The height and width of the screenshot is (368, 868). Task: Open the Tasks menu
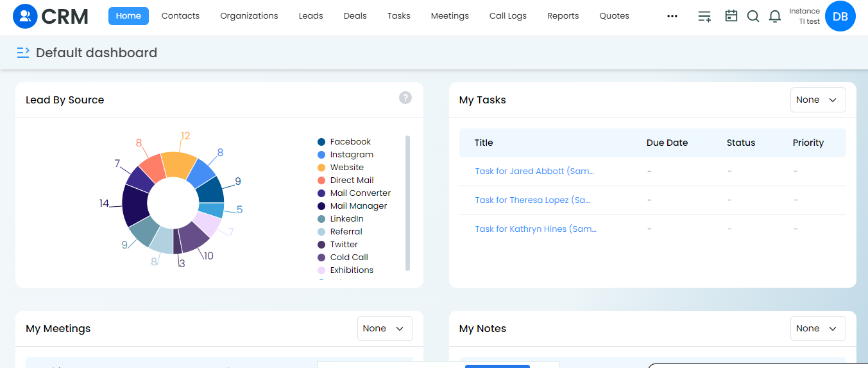pos(398,16)
